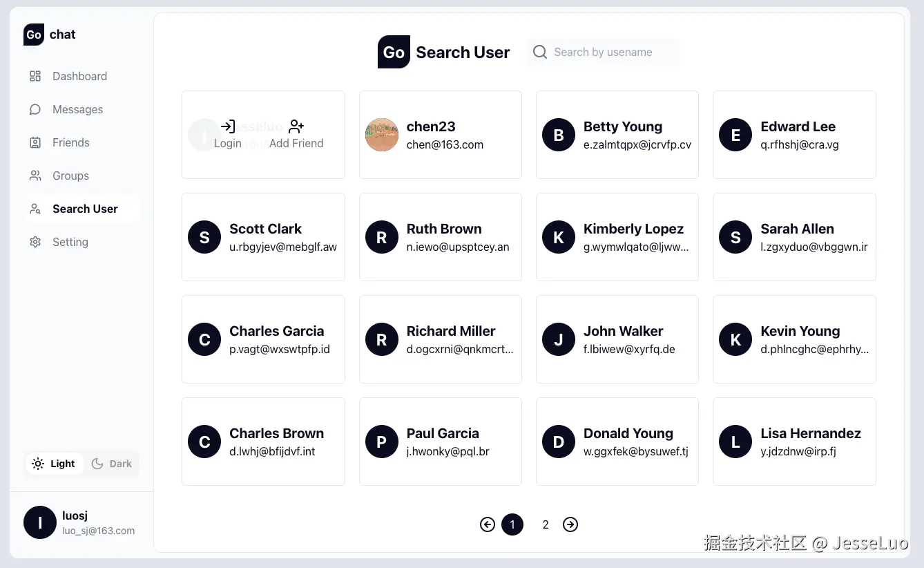Screen dimensions: 924x568
Task: Click the Kimberly Lopez name
Action: pyautogui.click(x=633, y=229)
